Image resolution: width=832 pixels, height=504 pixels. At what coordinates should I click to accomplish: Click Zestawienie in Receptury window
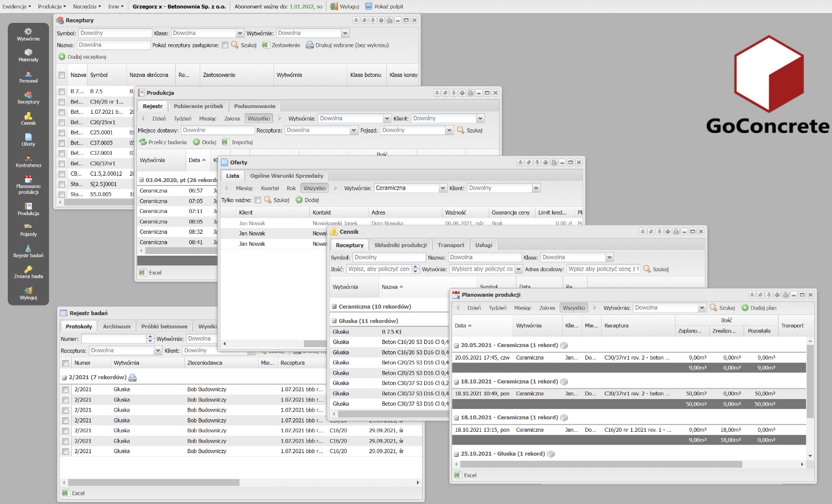click(281, 45)
